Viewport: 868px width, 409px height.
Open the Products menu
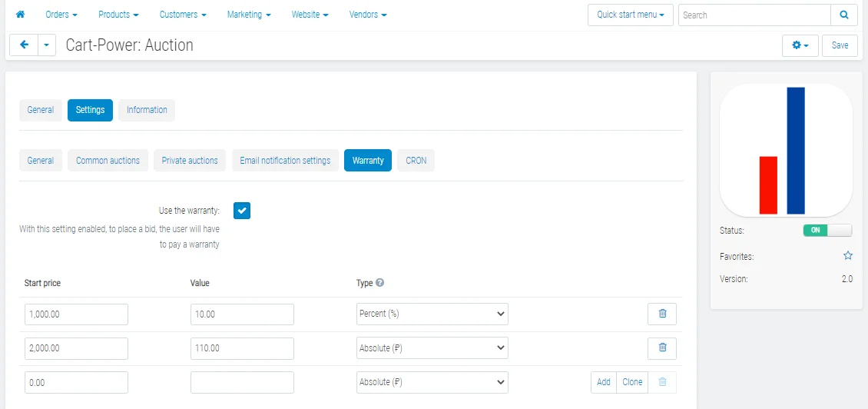(x=118, y=15)
